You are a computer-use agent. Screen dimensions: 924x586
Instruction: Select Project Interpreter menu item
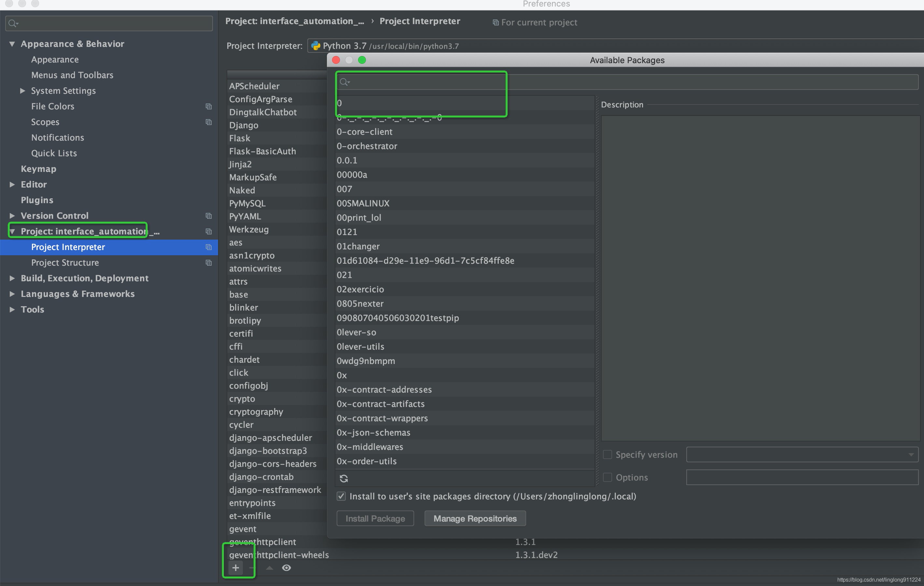point(68,246)
